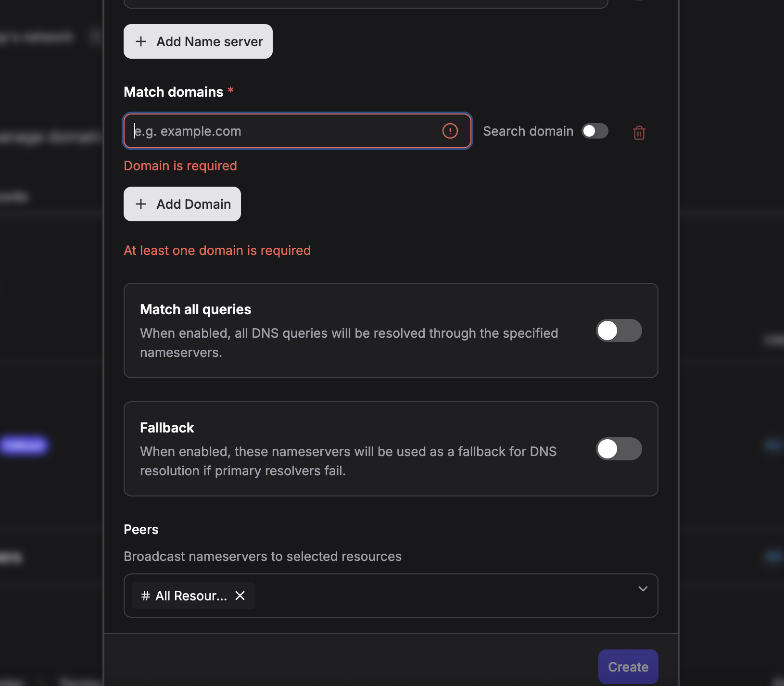Click the hash icon on All Resources tag

[x=146, y=596]
